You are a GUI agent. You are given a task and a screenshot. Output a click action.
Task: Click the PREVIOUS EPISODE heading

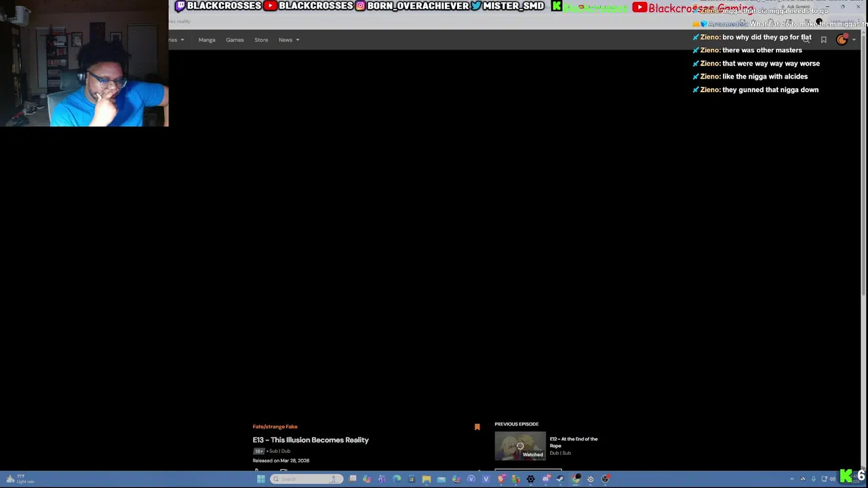(x=517, y=424)
